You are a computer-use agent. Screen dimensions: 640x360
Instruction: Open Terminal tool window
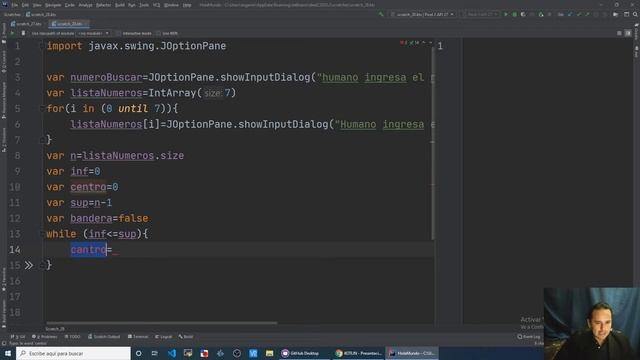point(138,337)
